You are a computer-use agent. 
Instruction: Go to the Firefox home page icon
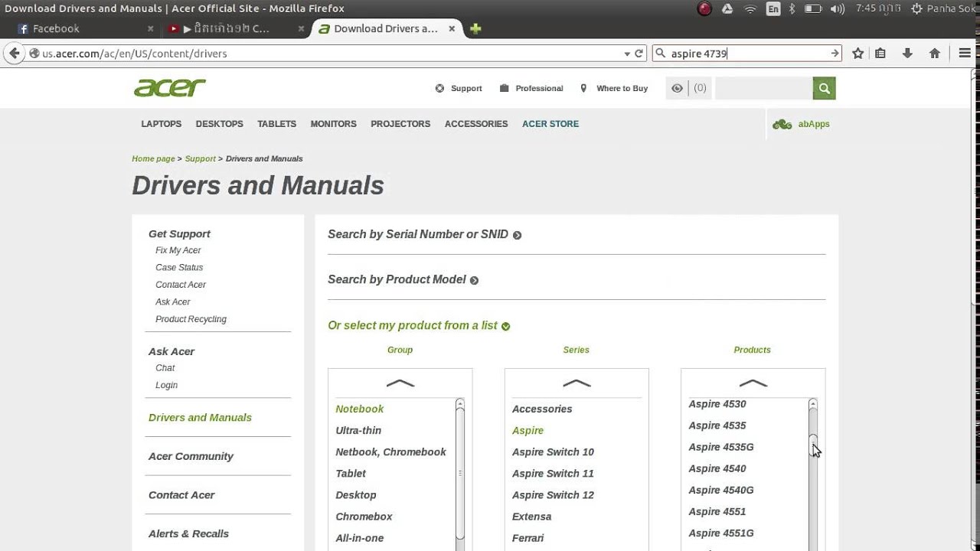(x=934, y=54)
